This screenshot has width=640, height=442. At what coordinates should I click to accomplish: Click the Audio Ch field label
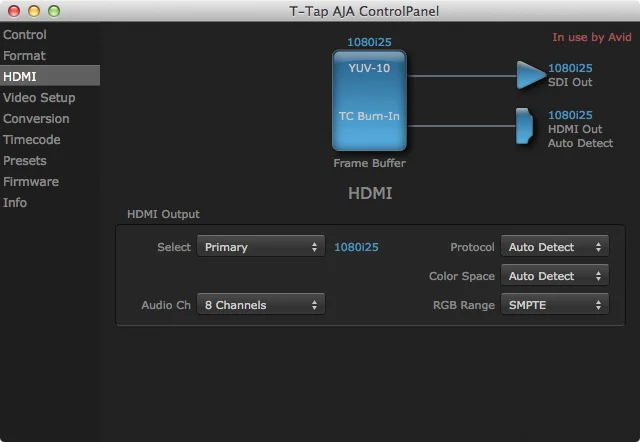coord(166,305)
